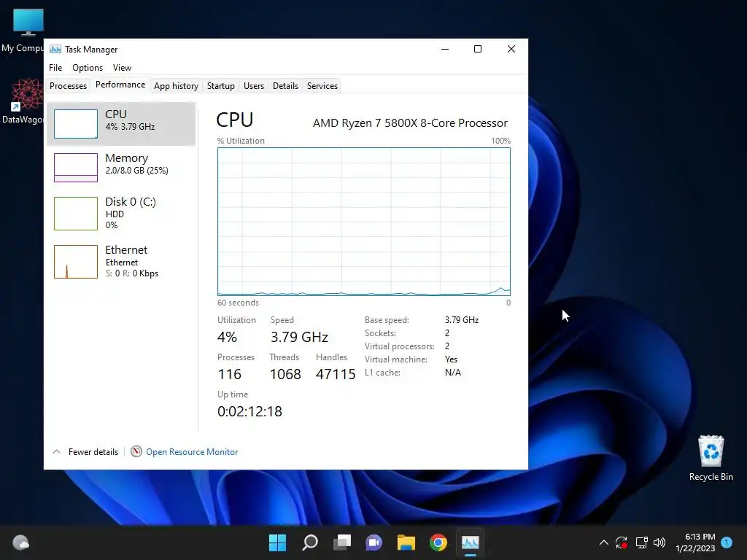The height and width of the screenshot is (560, 747).
Task: Click the Threads value 1068
Action: coord(285,374)
